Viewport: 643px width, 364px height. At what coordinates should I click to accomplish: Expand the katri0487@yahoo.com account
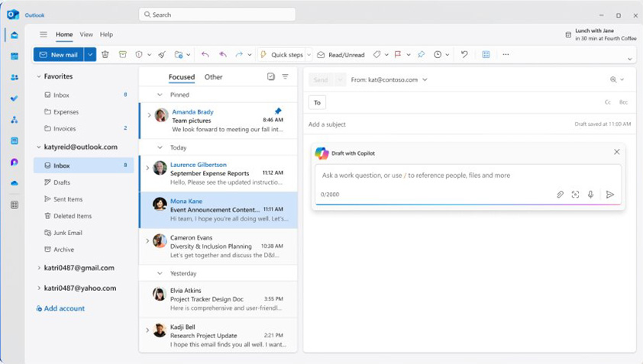tap(38, 288)
